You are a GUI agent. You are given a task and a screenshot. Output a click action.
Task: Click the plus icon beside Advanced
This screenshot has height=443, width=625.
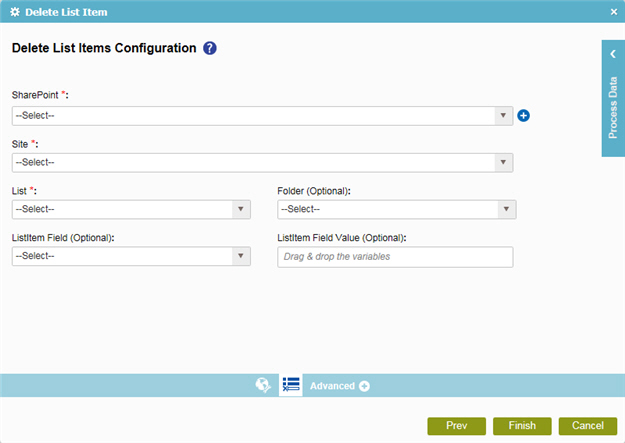click(x=364, y=386)
